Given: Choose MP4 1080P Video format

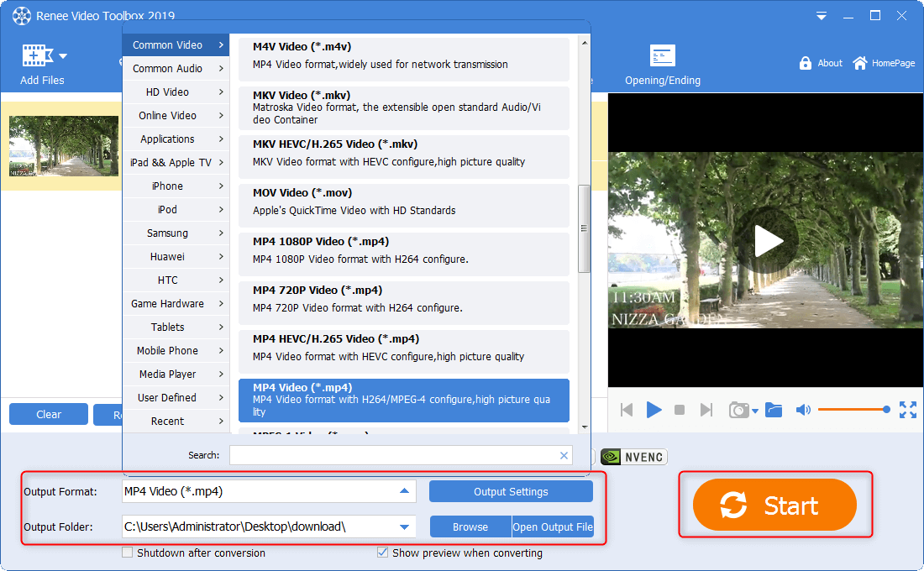Looking at the screenshot, I should 404,254.
